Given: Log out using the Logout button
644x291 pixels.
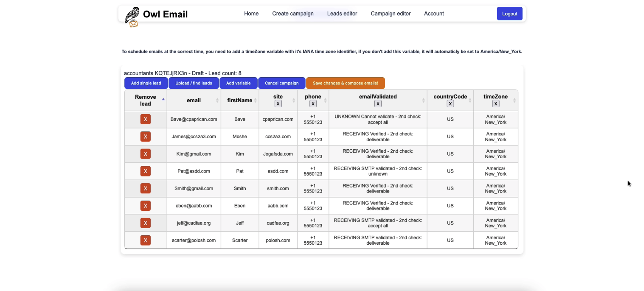Looking at the screenshot, I should pyautogui.click(x=509, y=14).
